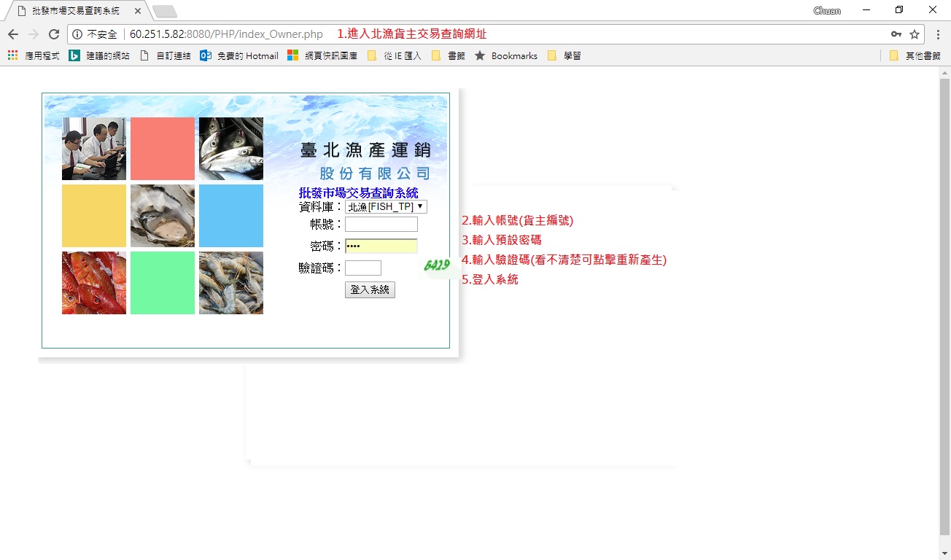Open the 免費的 Hotmail bookmark
951x560 pixels.
[239, 55]
